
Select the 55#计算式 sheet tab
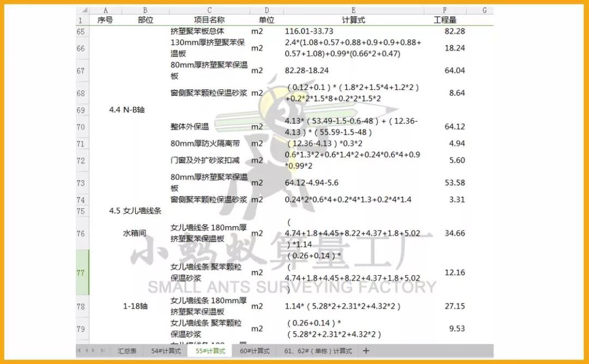pyautogui.click(x=210, y=351)
